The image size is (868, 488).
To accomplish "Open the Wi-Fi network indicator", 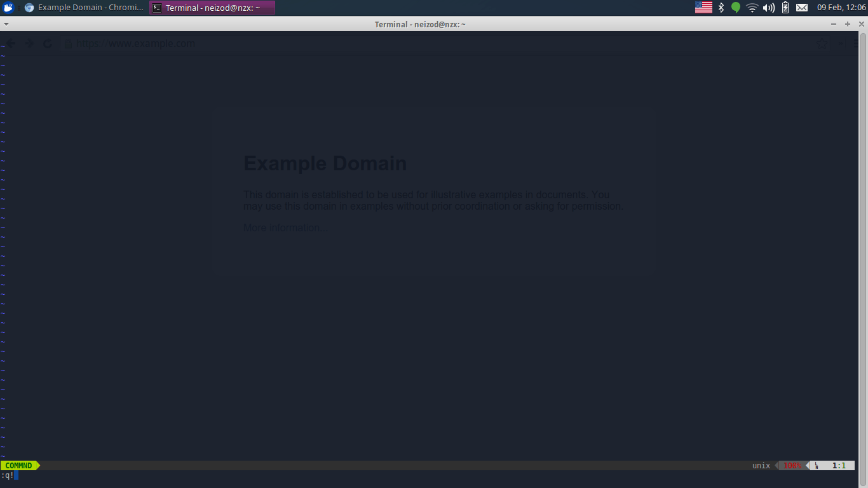I will click(752, 8).
